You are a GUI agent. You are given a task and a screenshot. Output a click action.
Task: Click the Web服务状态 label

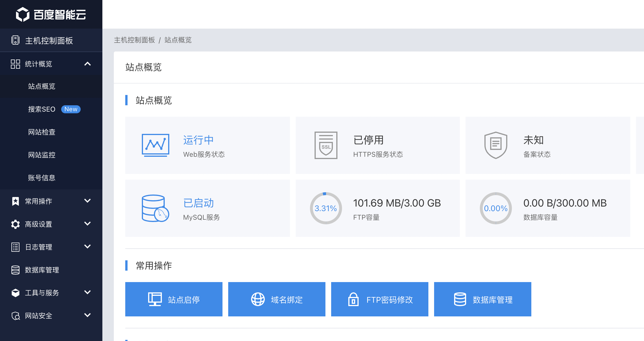coord(204,154)
